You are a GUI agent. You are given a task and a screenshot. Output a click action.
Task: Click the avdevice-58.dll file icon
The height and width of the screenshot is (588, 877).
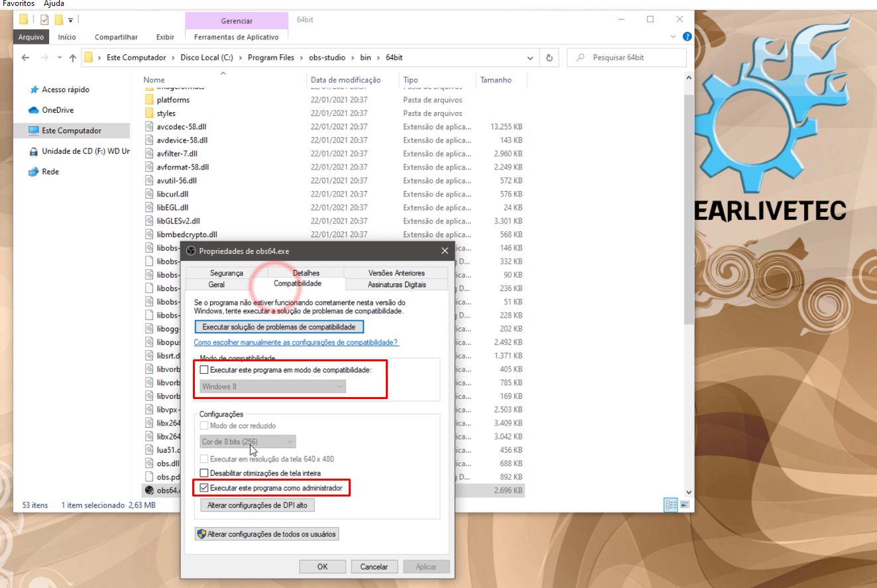149,141
